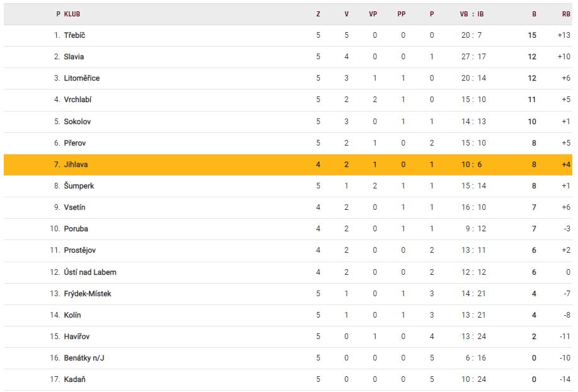Open the Prostějov team entry
The width and height of the screenshot is (578, 392).
coord(79,250)
